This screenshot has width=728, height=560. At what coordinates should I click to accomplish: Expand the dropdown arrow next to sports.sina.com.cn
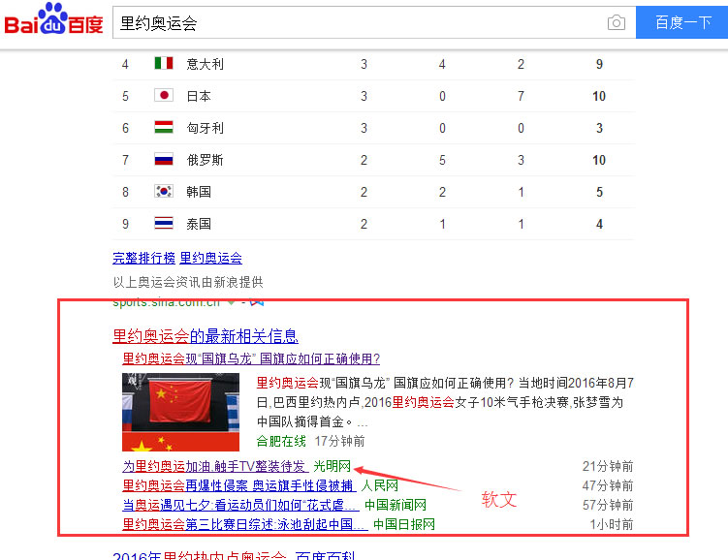[231, 302]
